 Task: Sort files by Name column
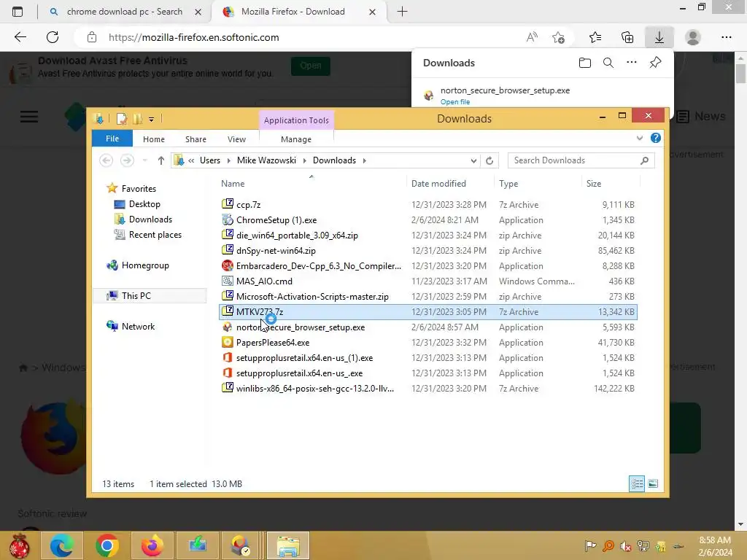pos(311,183)
